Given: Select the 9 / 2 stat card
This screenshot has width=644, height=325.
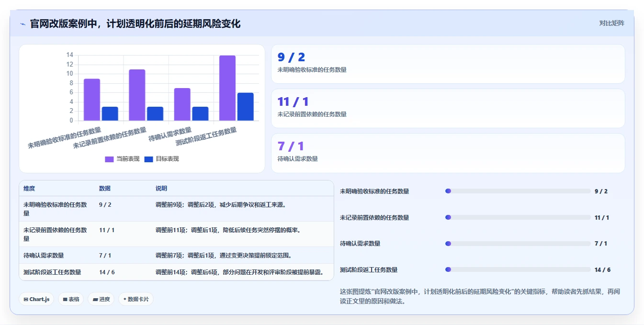Looking at the screenshot, I should [448, 64].
